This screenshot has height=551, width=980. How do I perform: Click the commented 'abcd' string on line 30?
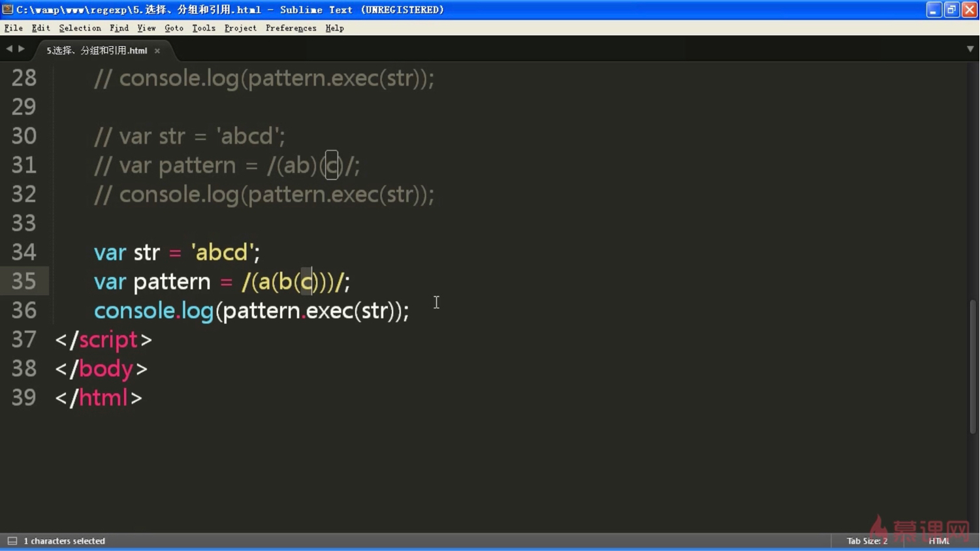pos(247,136)
